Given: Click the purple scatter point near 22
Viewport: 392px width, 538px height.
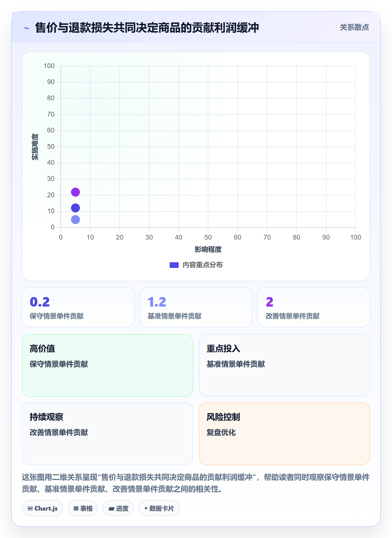Looking at the screenshot, I should (75, 192).
